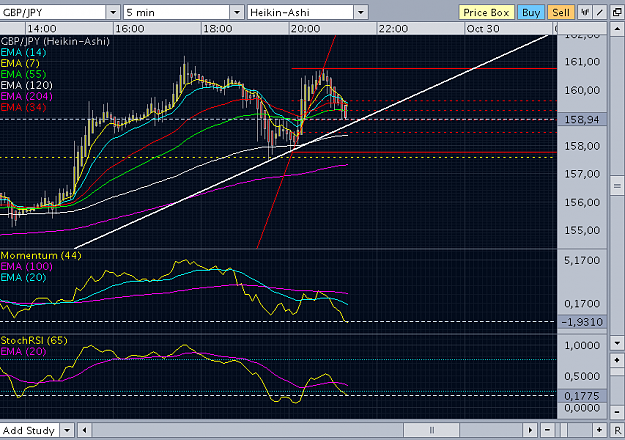This screenshot has height=440, width=625.
Task: Click the vertical scrollbar up arrow
Action: pyautogui.click(x=617, y=29)
